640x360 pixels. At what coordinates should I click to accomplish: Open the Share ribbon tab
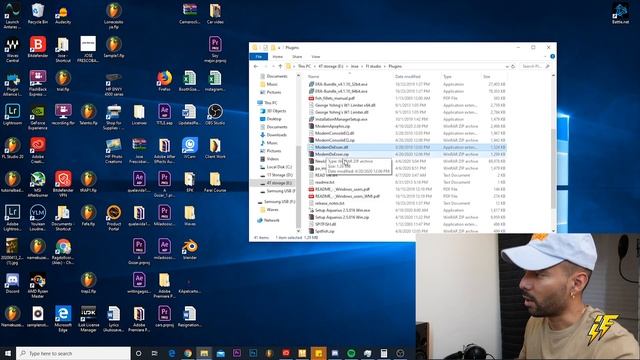(297, 57)
